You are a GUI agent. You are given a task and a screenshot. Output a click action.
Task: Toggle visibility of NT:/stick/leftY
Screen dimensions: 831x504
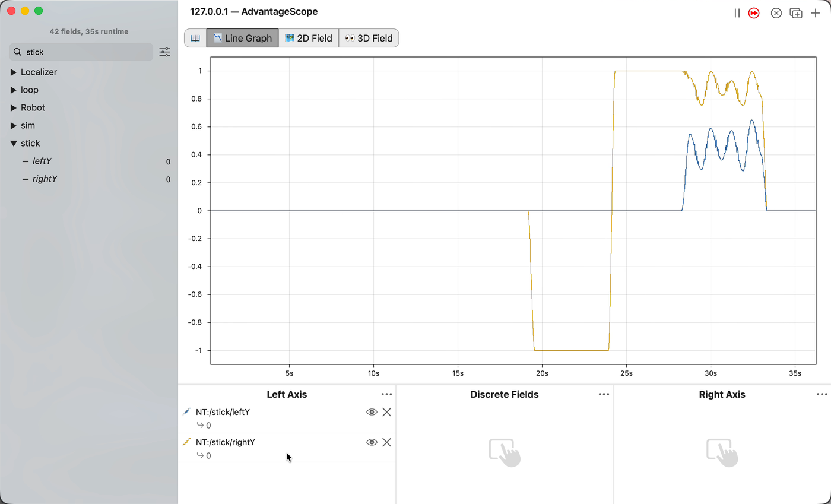[x=372, y=412]
